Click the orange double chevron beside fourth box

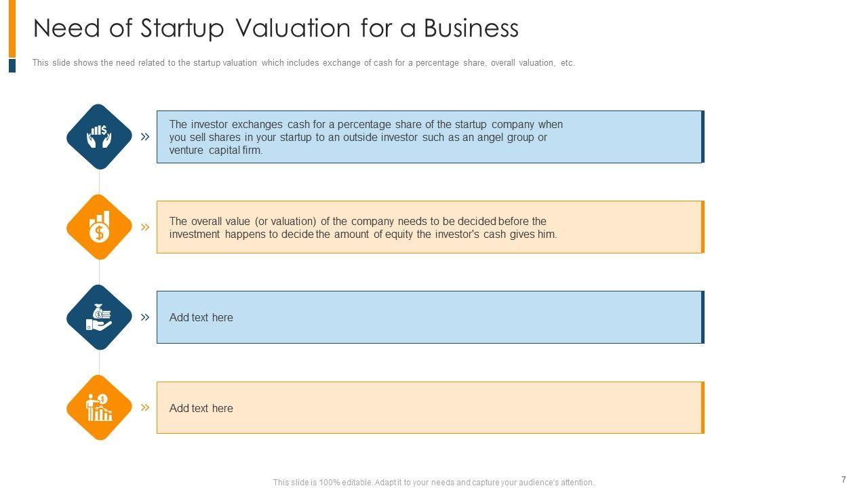(x=145, y=407)
